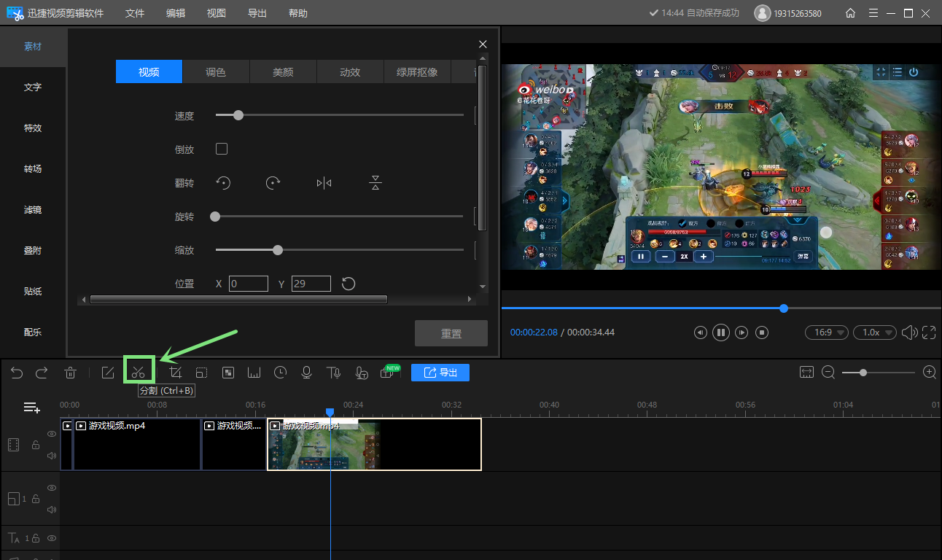Viewport: 942px width, 560px height.
Task: Mute the video track with its speaker icon
Action: tap(52, 456)
